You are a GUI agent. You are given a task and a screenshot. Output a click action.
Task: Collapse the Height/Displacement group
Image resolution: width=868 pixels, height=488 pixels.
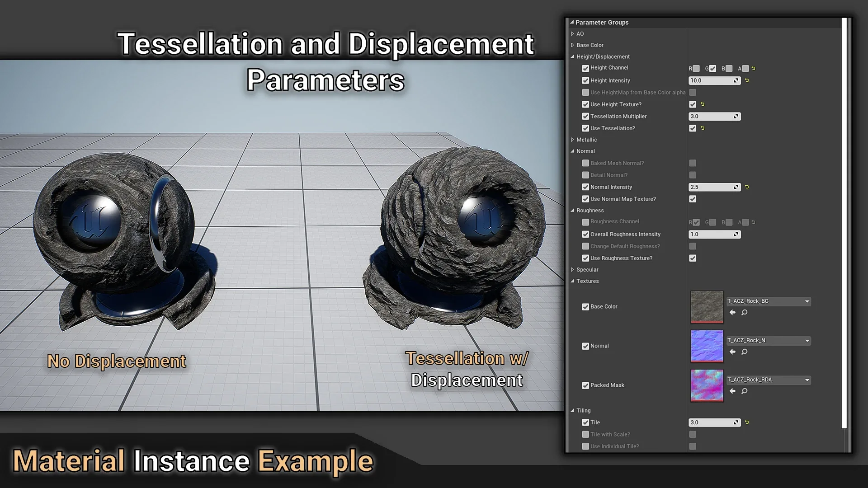[x=572, y=56]
